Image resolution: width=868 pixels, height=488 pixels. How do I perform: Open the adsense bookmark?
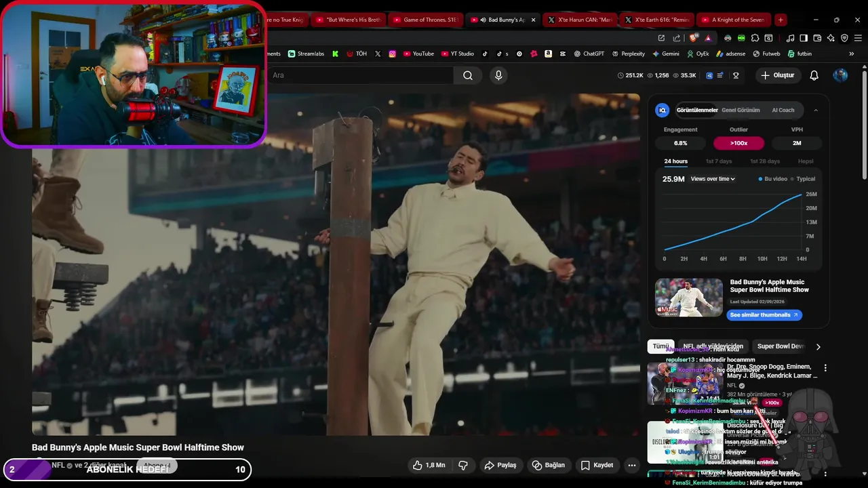pyautogui.click(x=730, y=54)
